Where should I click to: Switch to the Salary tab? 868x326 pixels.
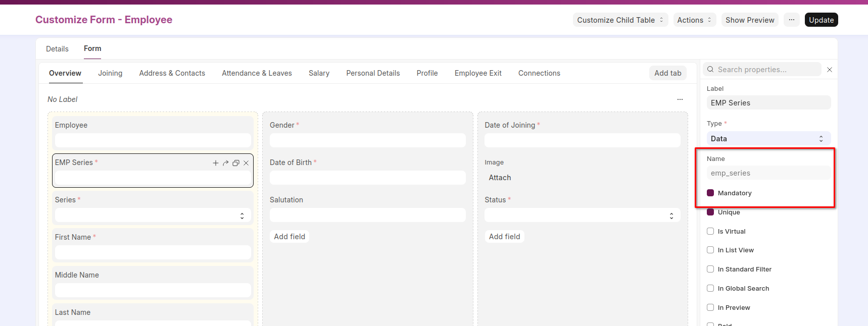[319, 73]
